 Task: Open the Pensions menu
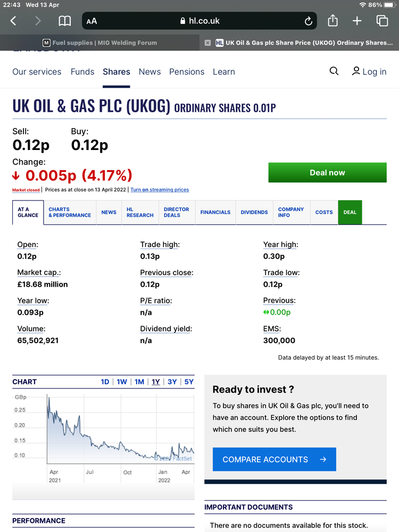pyautogui.click(x=187, y=72)
